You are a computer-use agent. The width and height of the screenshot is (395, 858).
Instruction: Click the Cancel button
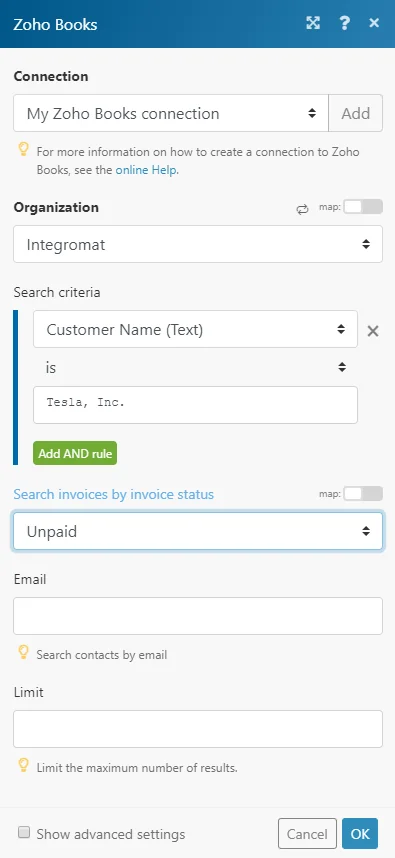(307, 833)
